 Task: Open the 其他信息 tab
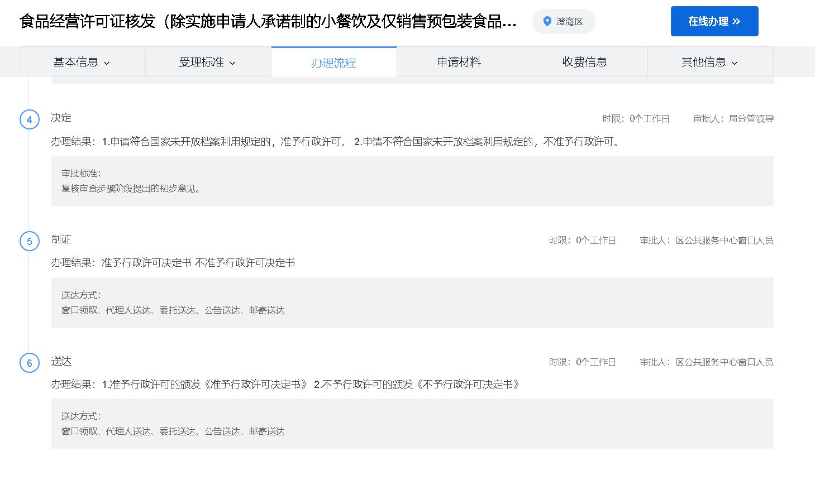tap(710, 62)
